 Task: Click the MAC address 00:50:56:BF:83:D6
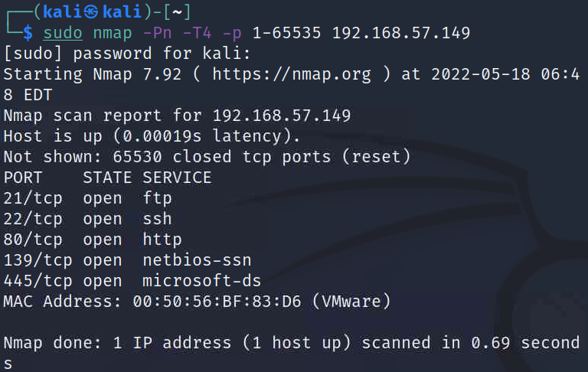click(x=217, y=302)
